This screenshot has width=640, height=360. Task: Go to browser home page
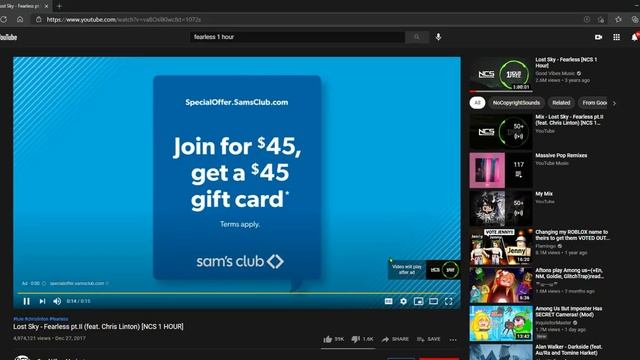pos(20,20)
